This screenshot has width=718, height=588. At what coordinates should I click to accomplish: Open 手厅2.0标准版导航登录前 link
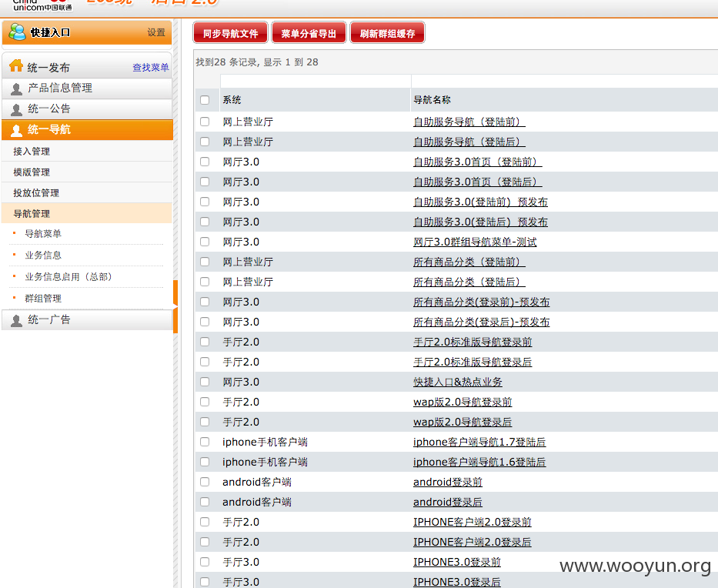(x=473, y=342)
